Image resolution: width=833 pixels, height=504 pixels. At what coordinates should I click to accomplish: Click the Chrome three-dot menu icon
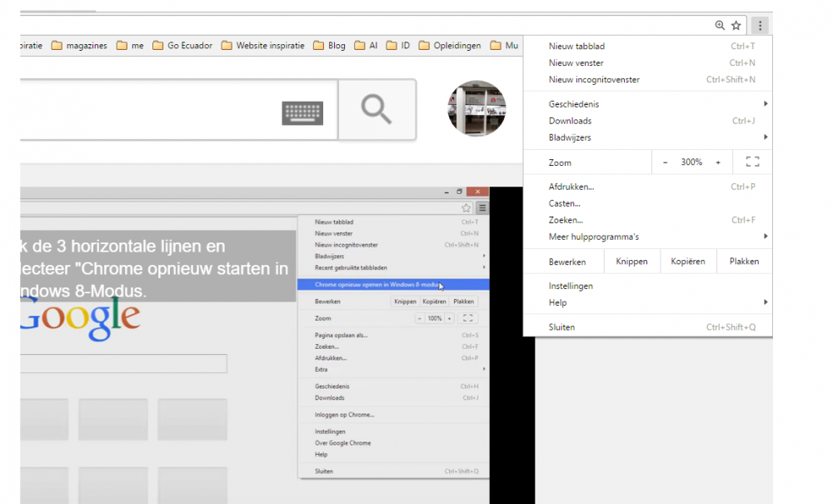761,26
